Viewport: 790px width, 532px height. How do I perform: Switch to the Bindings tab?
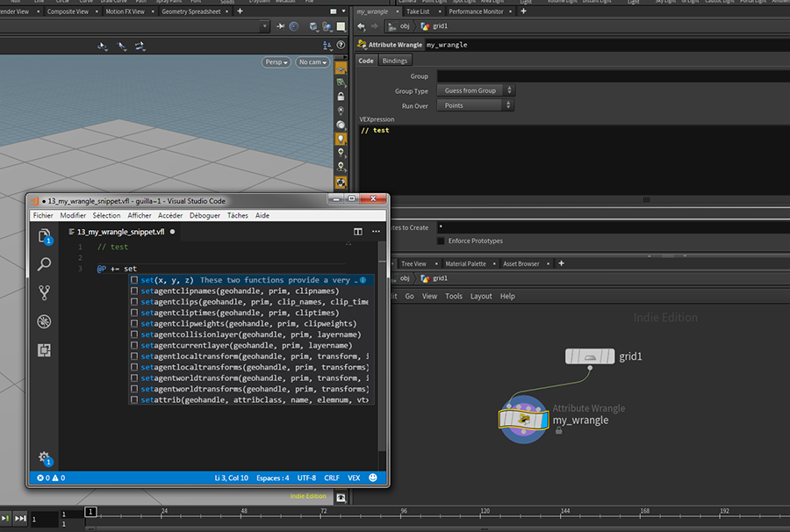point(394,61)
